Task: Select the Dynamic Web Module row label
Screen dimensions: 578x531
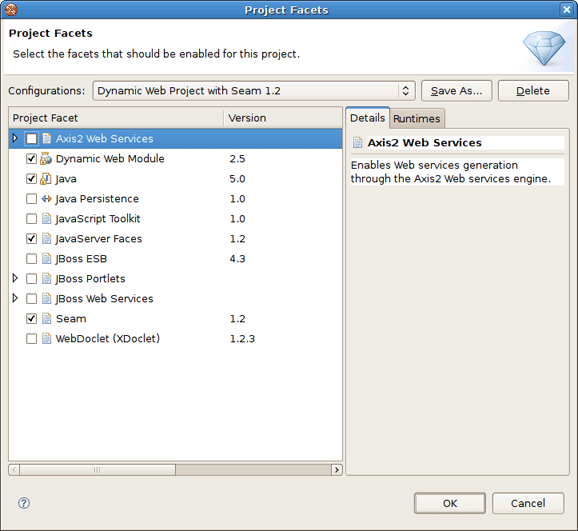Action: (x=110, y=159)
